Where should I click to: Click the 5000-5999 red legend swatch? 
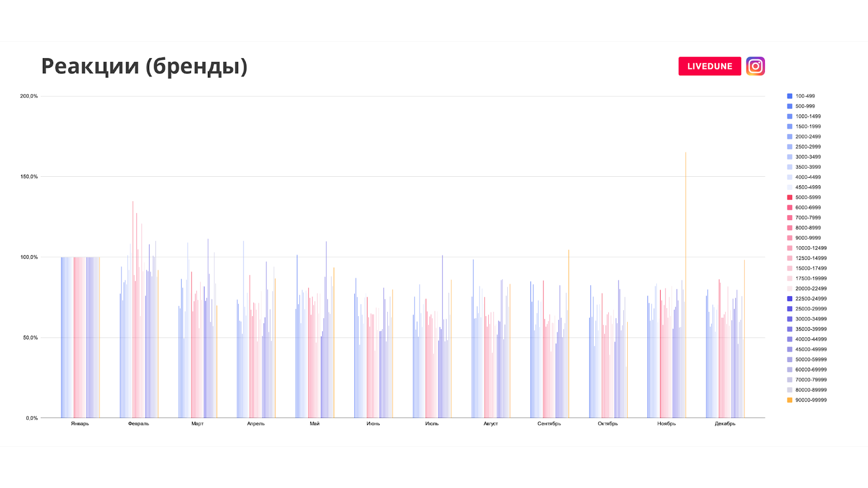790,197
